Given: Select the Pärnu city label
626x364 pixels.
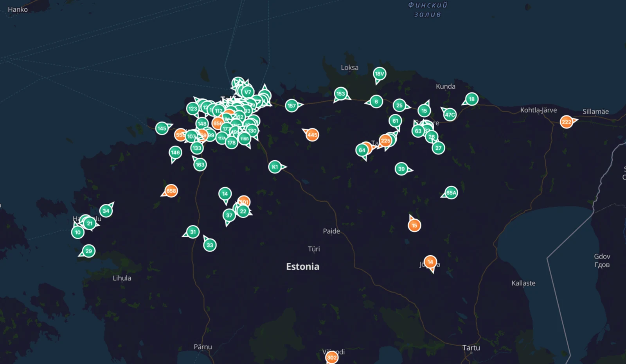Looking at the screenshot, I should 203,347.
